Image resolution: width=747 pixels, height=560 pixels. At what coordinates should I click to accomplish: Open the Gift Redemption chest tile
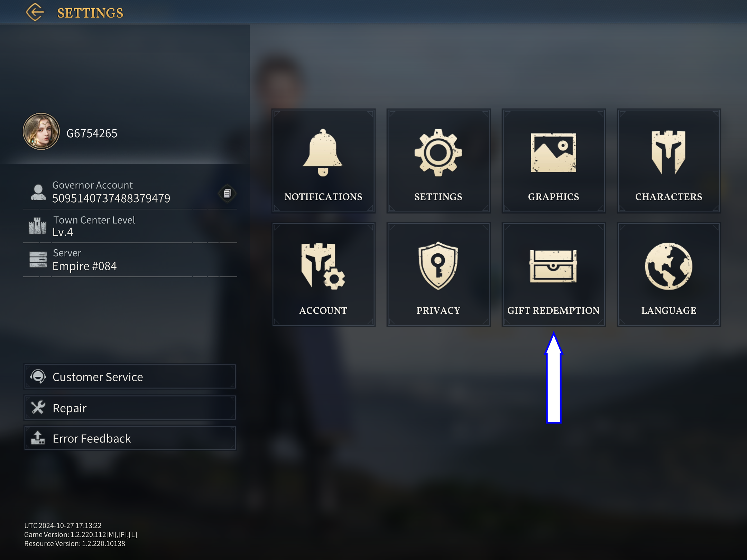tap(553, 274)
